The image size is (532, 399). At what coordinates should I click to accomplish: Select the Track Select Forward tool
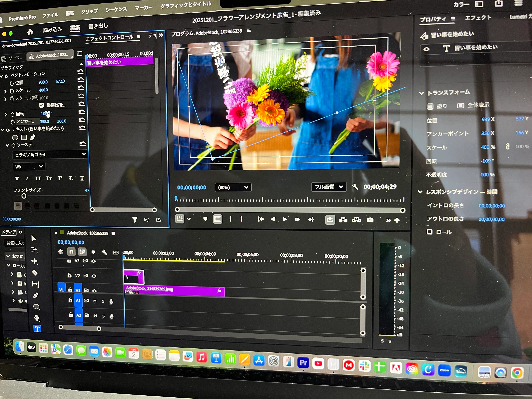tap(34, 250)
